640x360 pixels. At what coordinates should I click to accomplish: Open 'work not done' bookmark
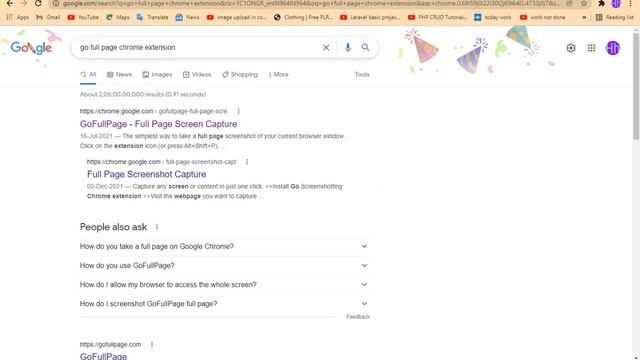coord(542,17)
